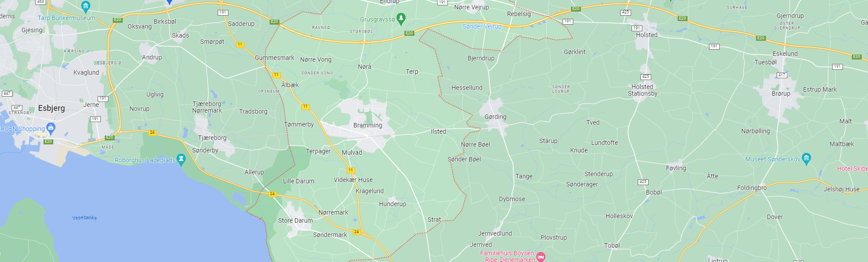The height and width of the screenshot is (262, 868).
Task: Click the Esbjerg city label
Action: point(52,108)
